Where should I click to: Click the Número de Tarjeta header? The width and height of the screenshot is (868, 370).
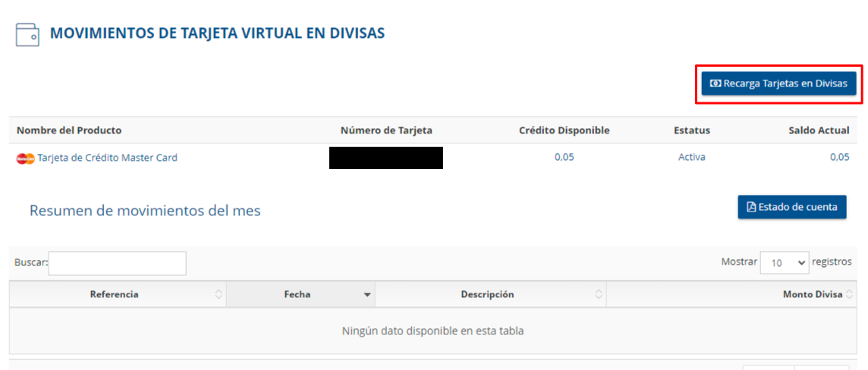(x=386, y=130)
